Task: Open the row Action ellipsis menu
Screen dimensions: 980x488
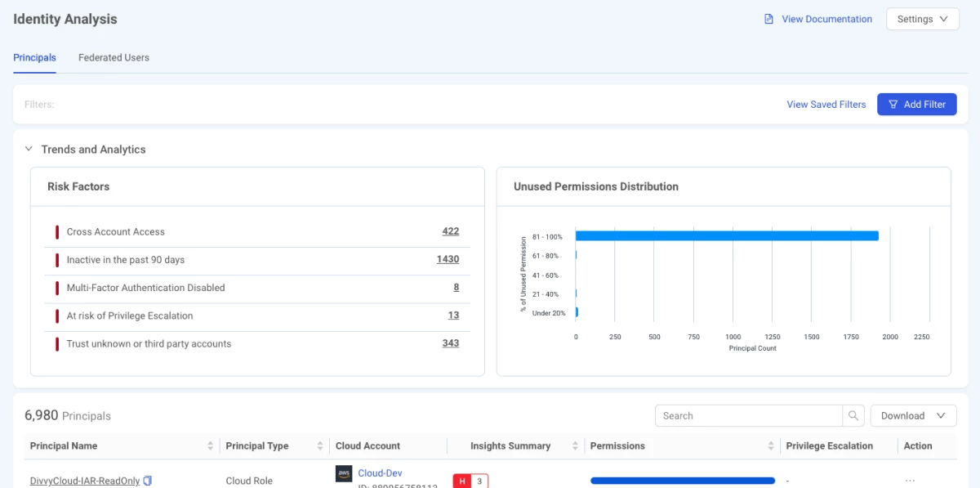Action: point(910,481)
